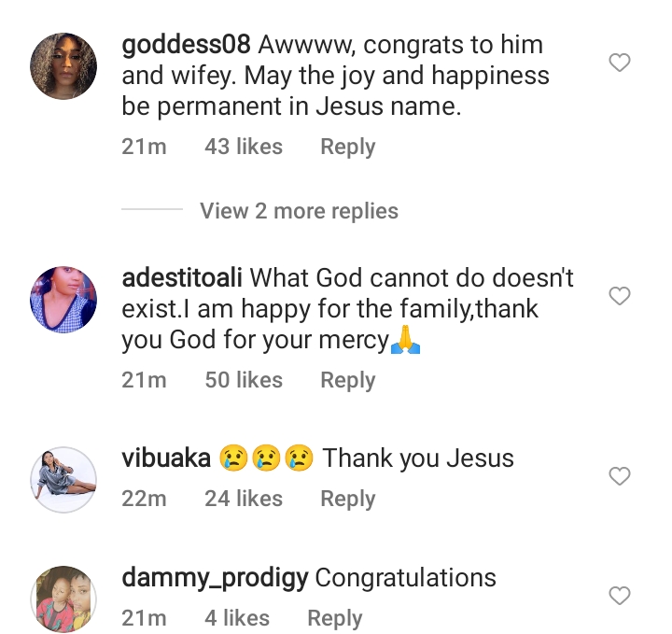Open goddess08's profile picture
The height and width of the screenshot is (634, 672).
click(63, 65)
